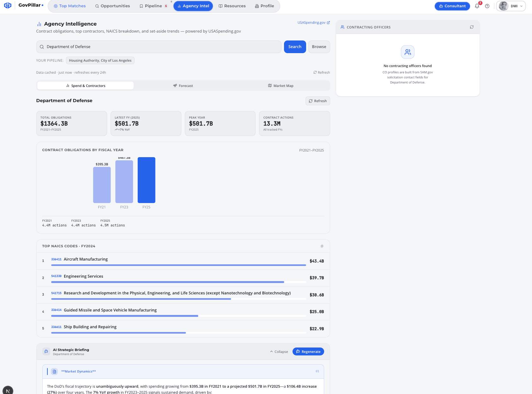Click the GovPillar logo icon

8,5
